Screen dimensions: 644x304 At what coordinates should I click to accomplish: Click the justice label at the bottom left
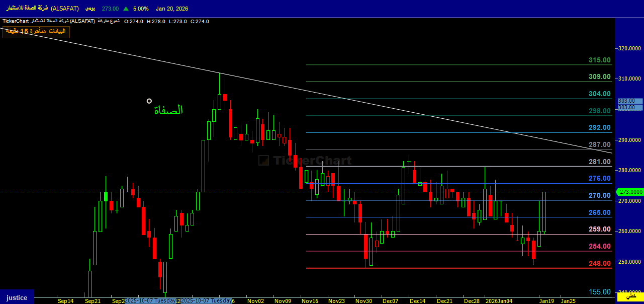click(17, 297)
